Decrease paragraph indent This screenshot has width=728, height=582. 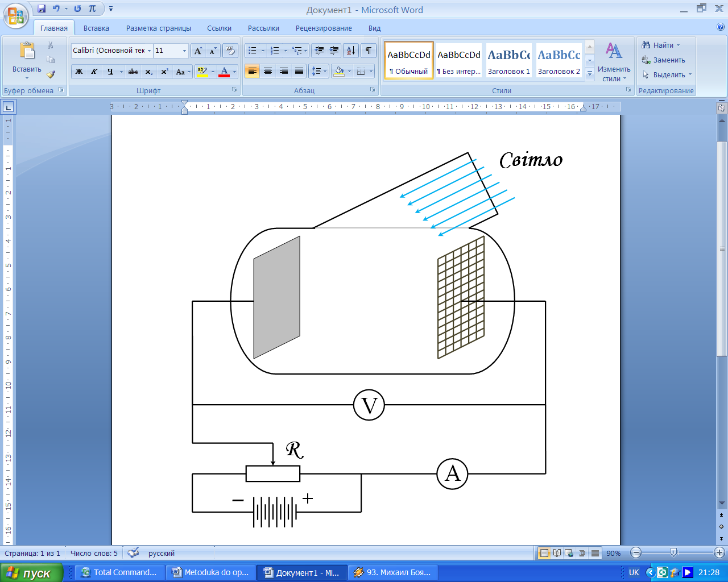click(x=319, y=51)
